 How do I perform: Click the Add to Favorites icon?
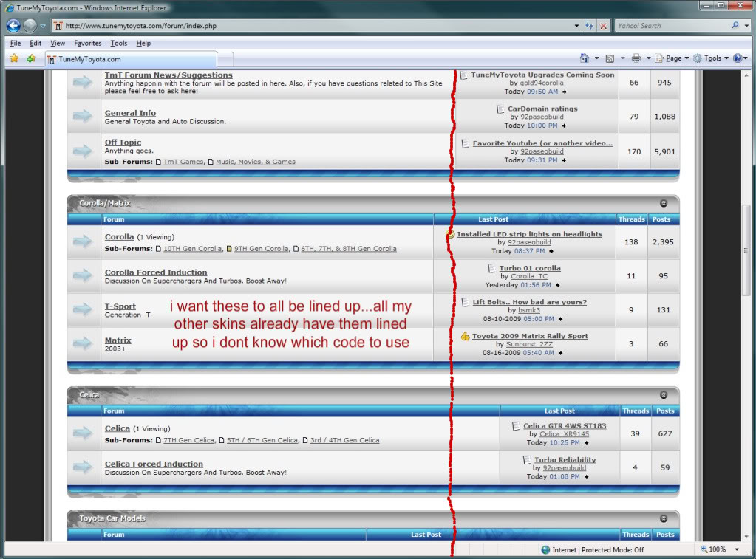pos(32,58)
